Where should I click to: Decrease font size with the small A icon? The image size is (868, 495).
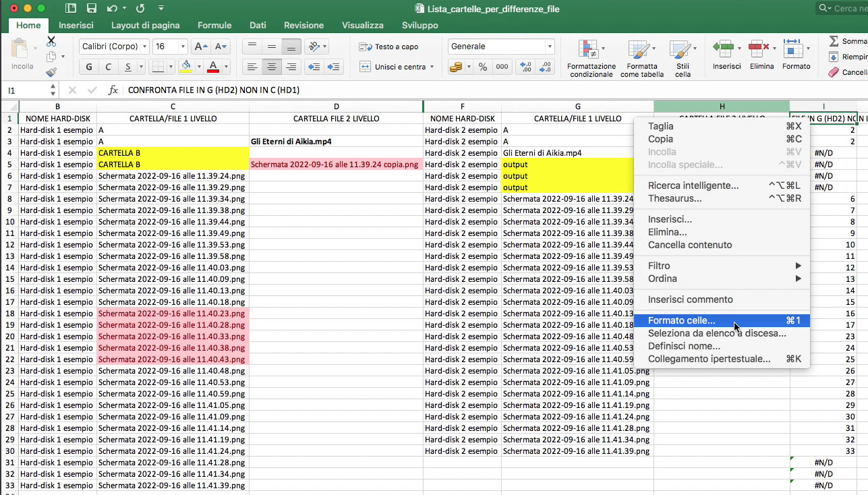tap(221, 47)
